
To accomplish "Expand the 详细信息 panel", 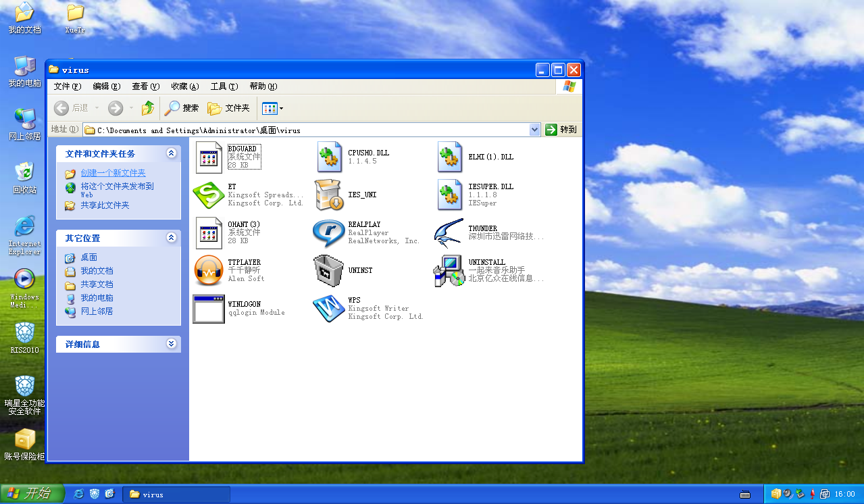I will pyautogui.click(x=172, y=344).
